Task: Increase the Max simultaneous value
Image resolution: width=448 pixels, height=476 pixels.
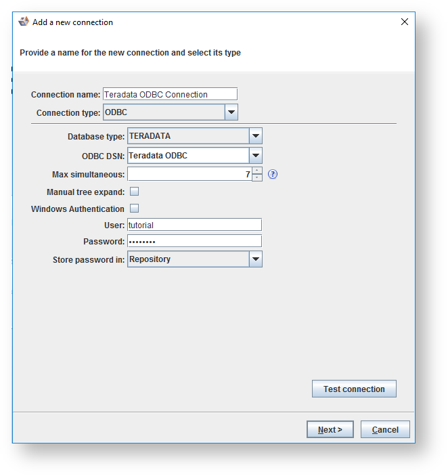Action: [257, 170]
